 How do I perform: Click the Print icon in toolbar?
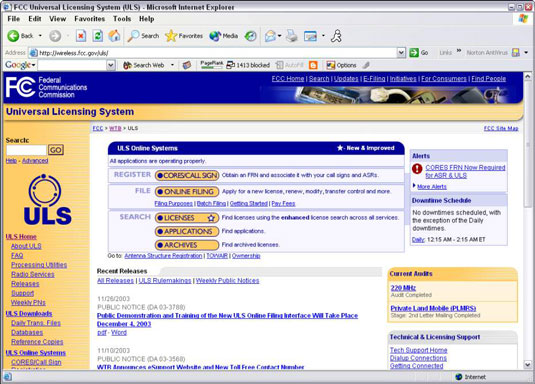click(x=292, y=36)
